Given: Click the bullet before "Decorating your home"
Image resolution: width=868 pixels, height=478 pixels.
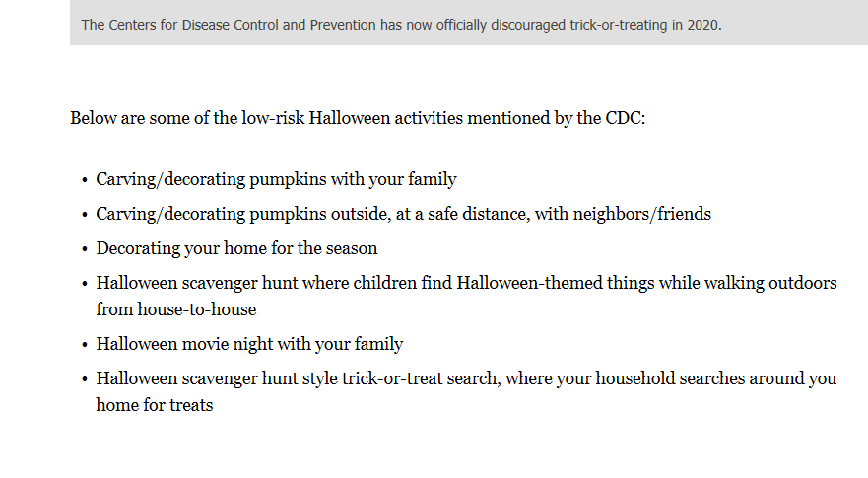Looking at the screenshot, I should point(85,249).
